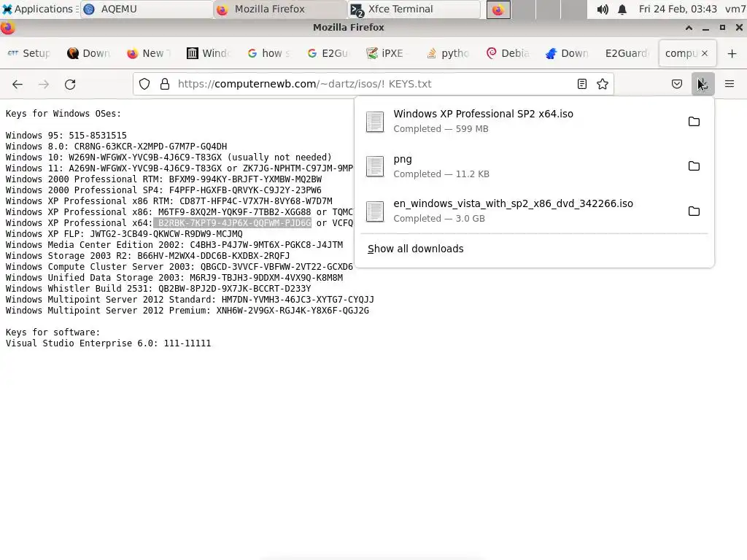This screenshot has height=560, width=747.
Task: Bookmark this page with the star
Action: pyautogui.click(x=602, y=85)
